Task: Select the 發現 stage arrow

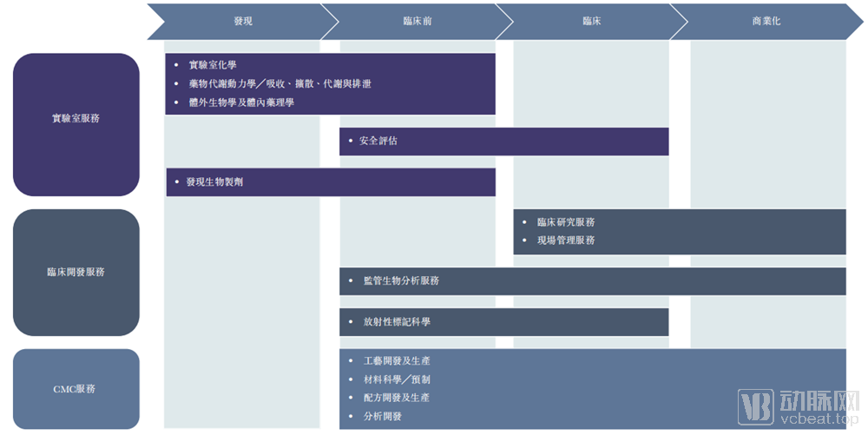Action: [243, 21]
